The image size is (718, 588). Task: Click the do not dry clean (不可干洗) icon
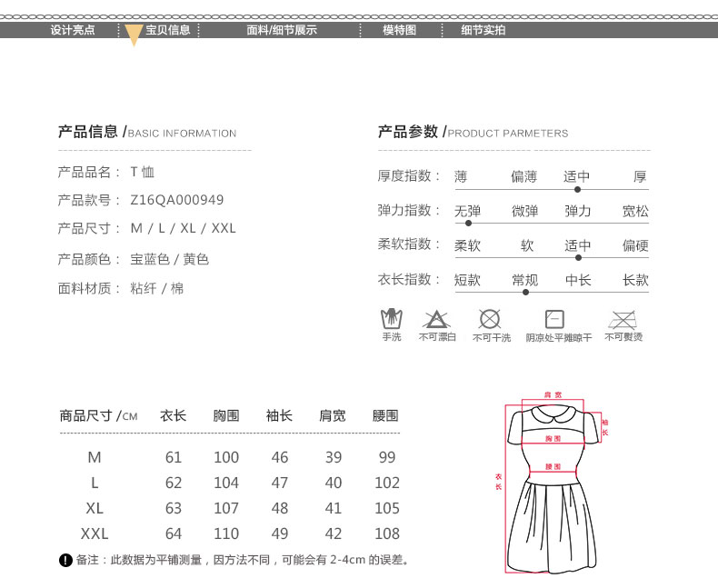490,319
